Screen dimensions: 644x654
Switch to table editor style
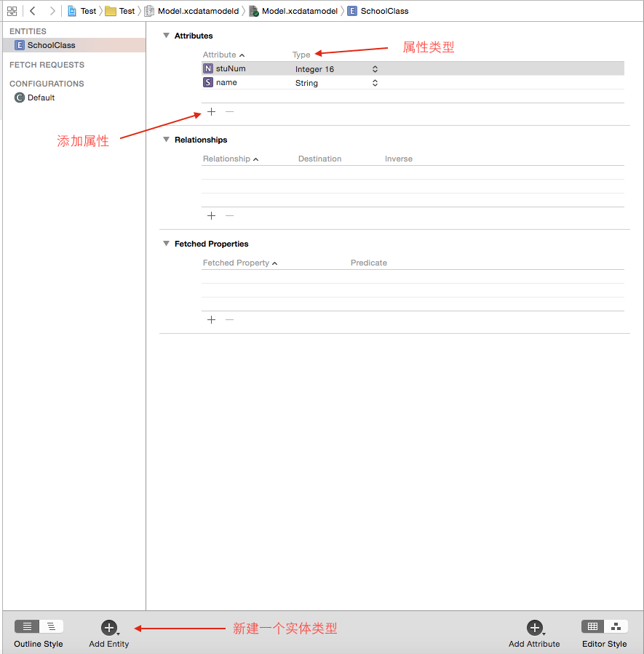click(592, 626)
